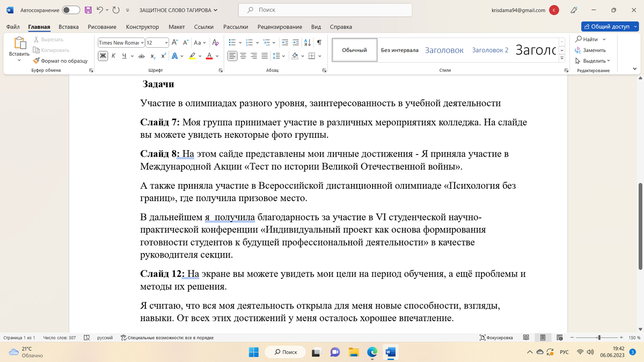Apply the Заголовок 2 style
The image size is (644, 362).
(x=491, y=50)
